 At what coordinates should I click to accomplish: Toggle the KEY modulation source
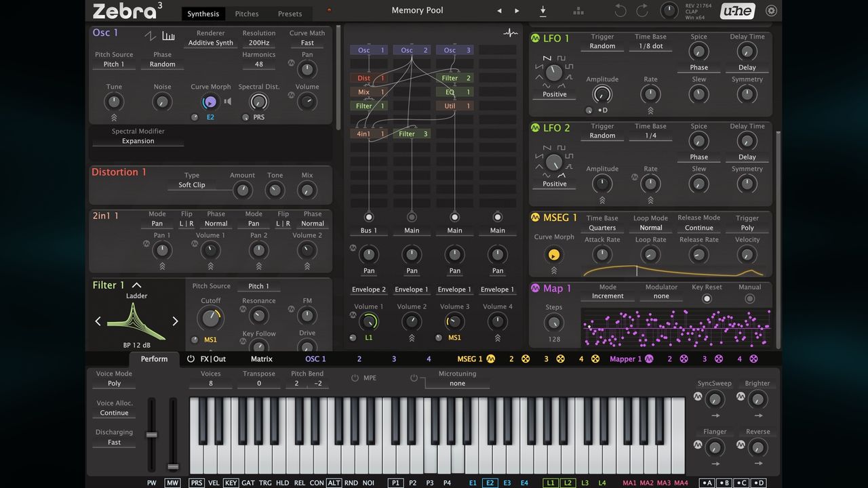tap(231, 483)
